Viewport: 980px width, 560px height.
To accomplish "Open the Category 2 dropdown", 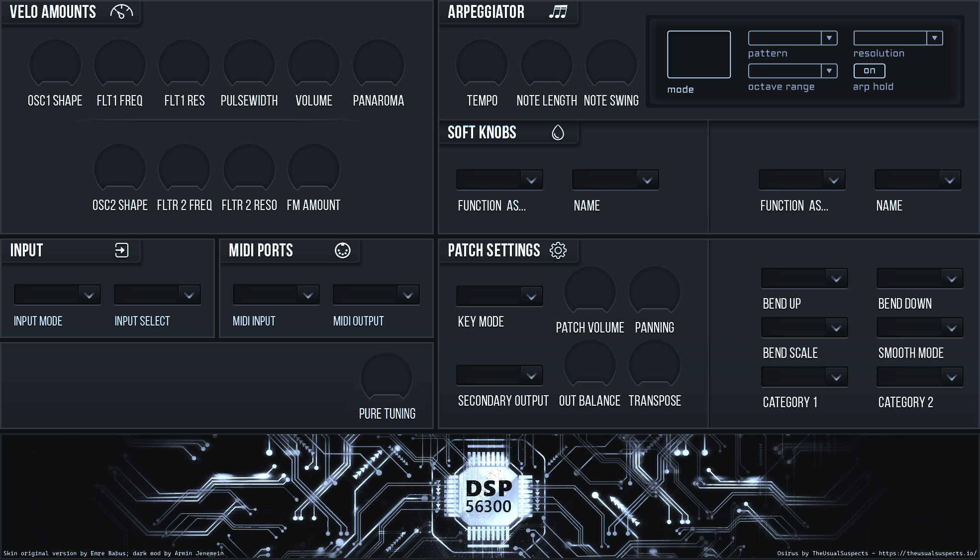I will pyautogui.click(x=920, y=377).
